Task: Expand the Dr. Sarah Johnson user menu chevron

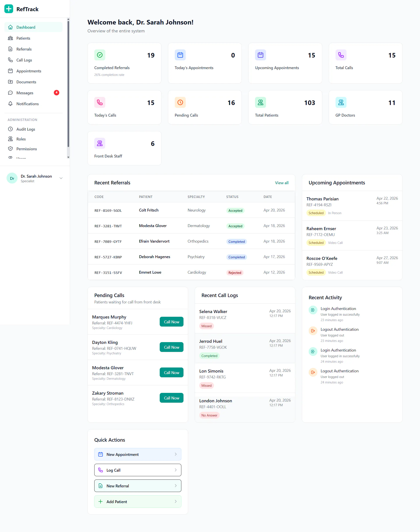Action: pos(61,178)
